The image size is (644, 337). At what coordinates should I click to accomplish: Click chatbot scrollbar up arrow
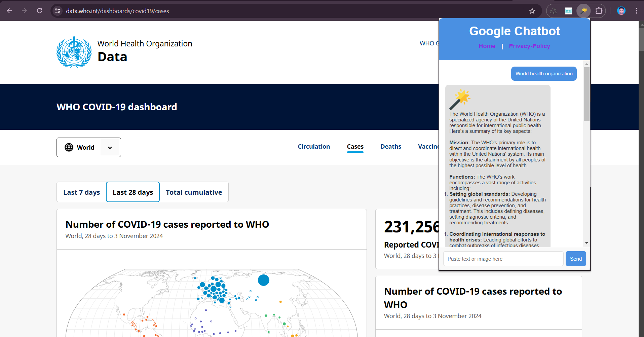point(586,64)
